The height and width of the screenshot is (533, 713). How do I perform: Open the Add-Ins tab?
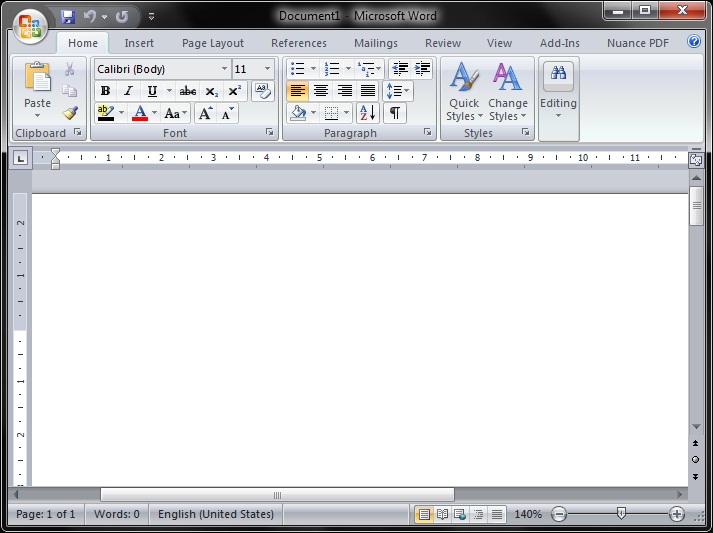[x=560, y=43]
